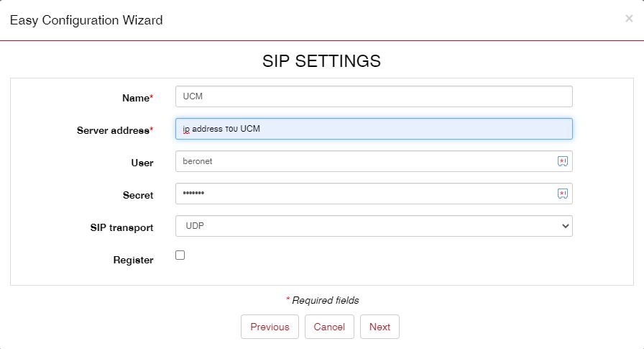Click the Register label text
Image resolution: width=644 pixels, height=349 pixels.
pyautogui.click(x=133, y=260)
